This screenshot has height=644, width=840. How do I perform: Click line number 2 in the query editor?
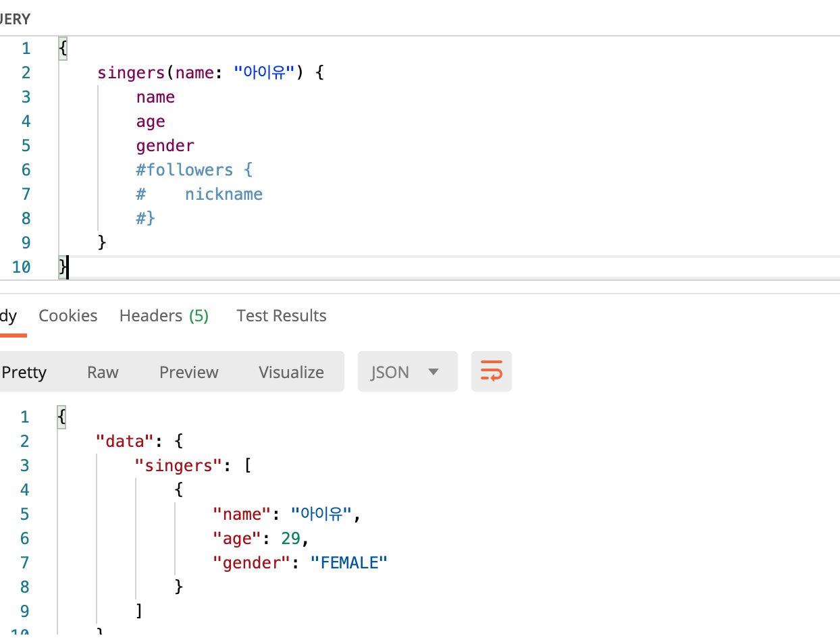(x=26, y=73)
